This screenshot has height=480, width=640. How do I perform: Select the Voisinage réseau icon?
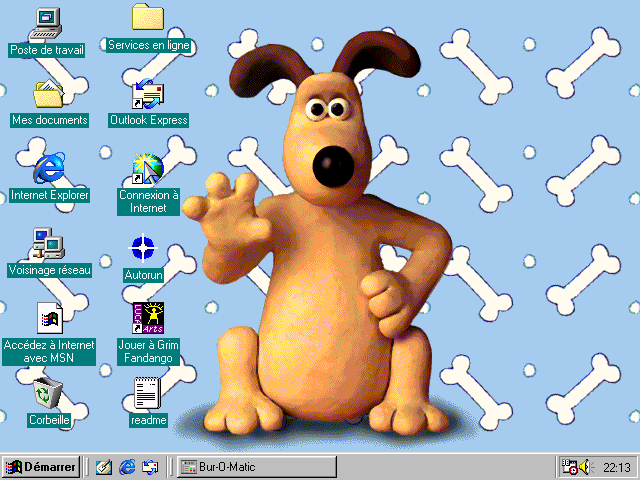click(x=49, y=244)
